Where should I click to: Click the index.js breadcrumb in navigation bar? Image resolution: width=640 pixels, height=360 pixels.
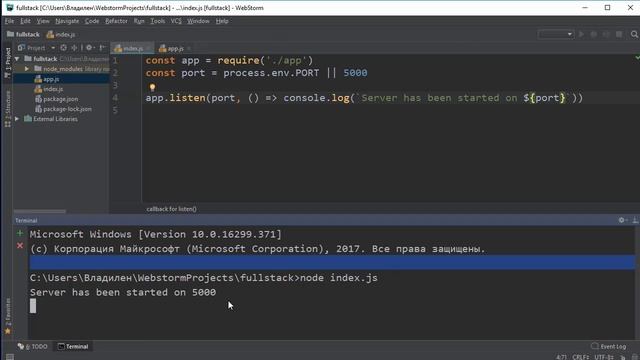61,34
